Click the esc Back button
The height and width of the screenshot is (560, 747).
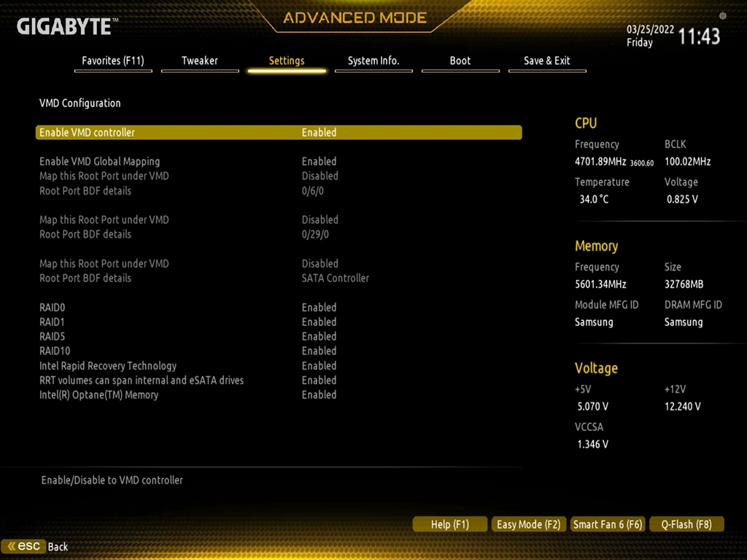pos(35,546)
